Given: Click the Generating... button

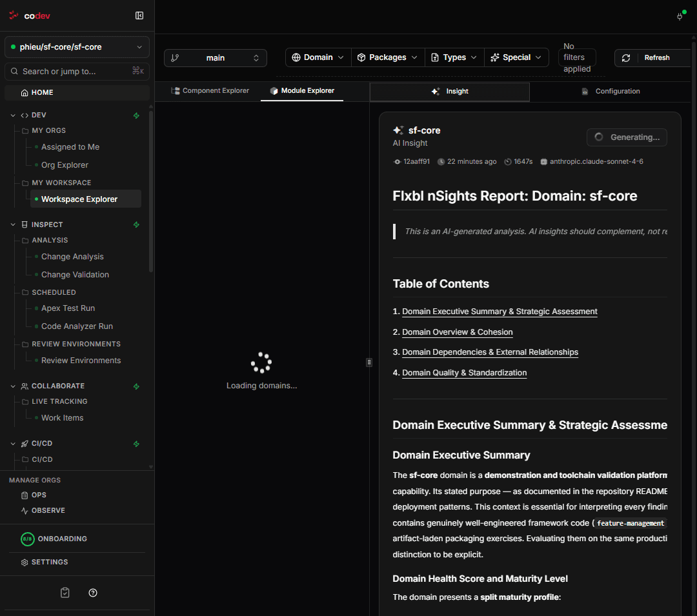Looking at the screenshot, I should click(627, 137).
